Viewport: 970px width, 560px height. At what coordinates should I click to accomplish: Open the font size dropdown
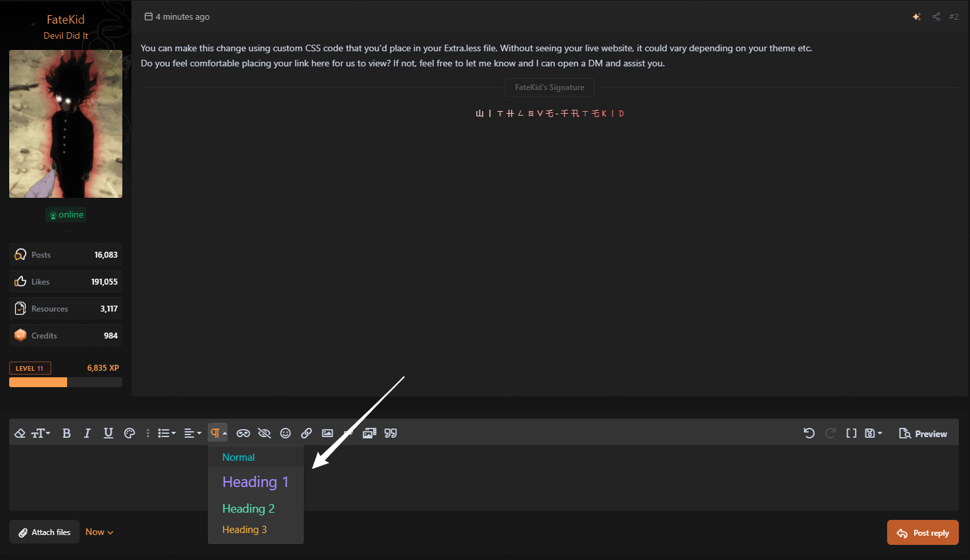tap(41, 433)
